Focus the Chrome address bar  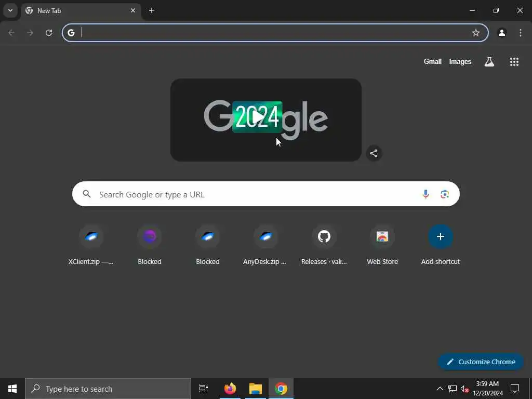275,33
